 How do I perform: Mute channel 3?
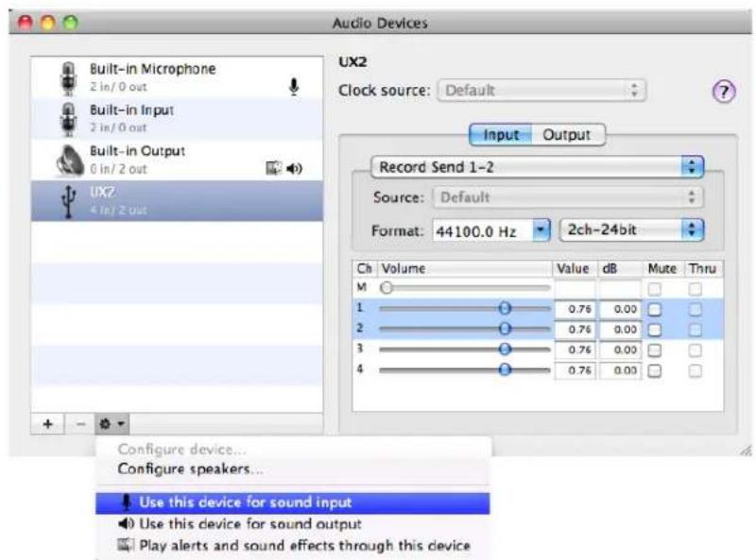point(654,350)
